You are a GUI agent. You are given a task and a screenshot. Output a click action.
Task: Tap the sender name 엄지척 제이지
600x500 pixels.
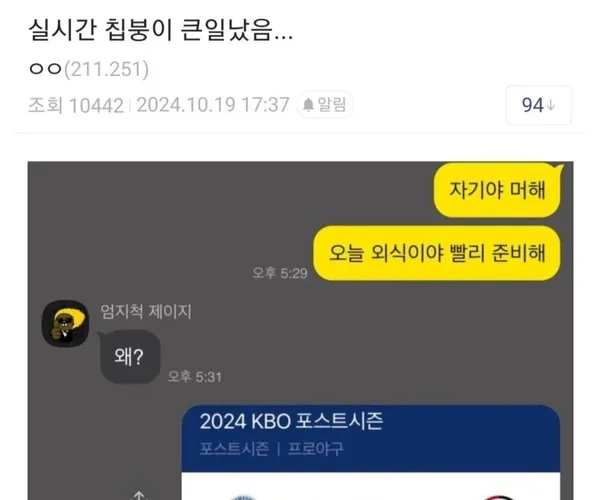(x=146, y=311)
